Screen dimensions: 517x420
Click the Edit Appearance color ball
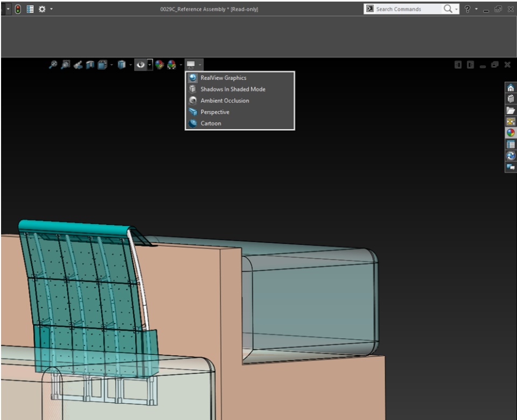coord(159,65)
